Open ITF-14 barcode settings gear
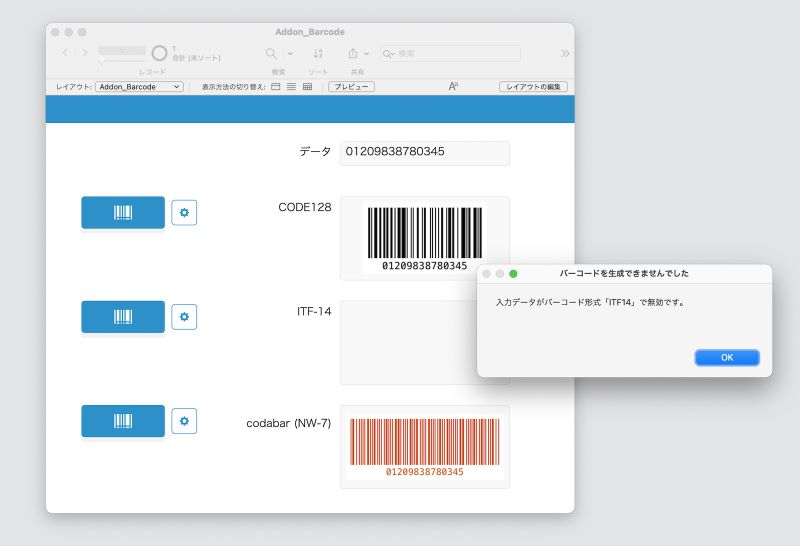This screenshot has width=800, height=546. (x=184, y=317)
